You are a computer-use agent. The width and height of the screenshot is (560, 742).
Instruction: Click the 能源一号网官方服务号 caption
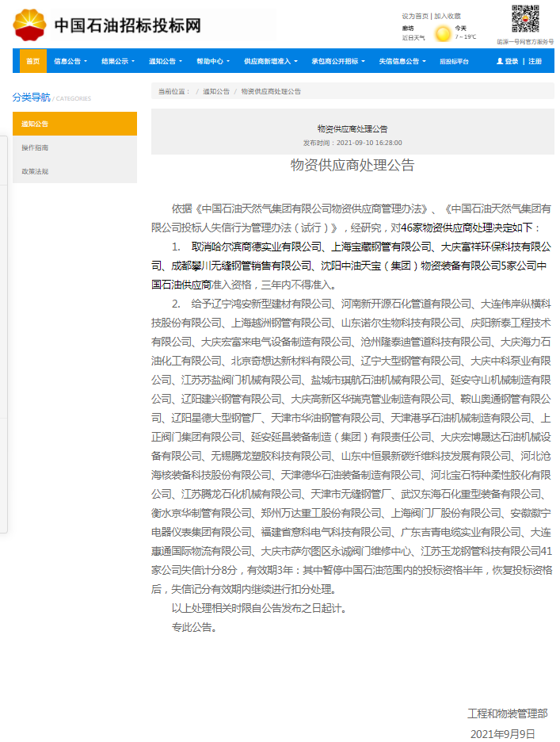(525, 42)
